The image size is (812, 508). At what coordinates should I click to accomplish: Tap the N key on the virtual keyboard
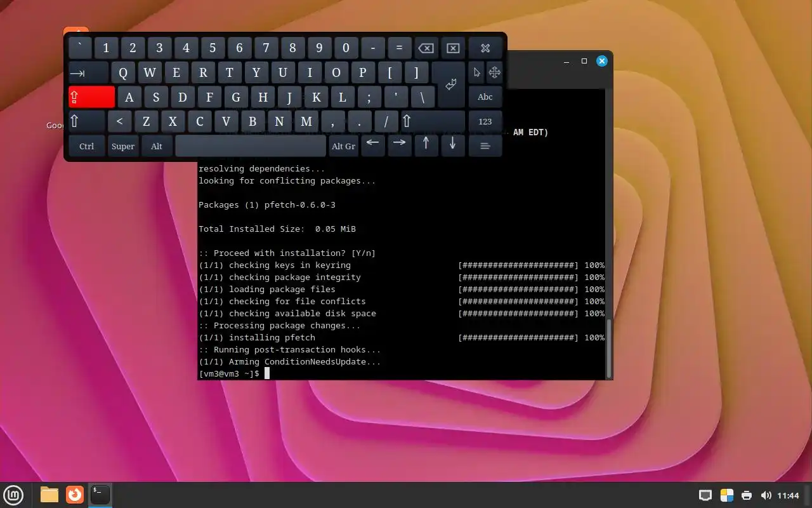click(x=279, y=121)
